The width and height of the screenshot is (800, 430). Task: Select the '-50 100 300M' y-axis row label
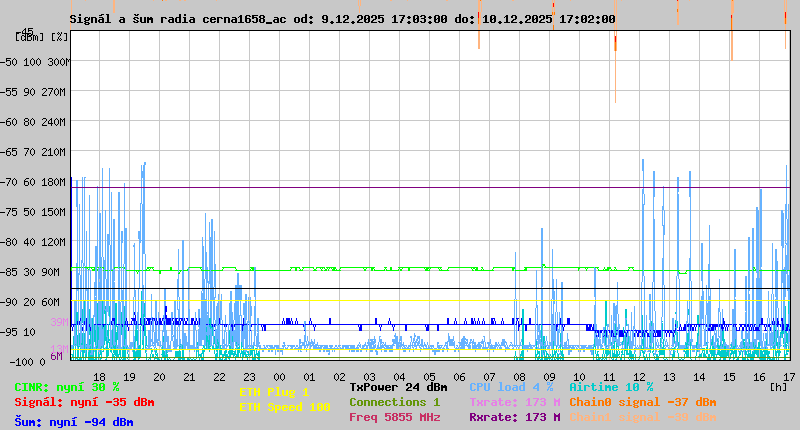pyautogui.click(x=35, y=62)
